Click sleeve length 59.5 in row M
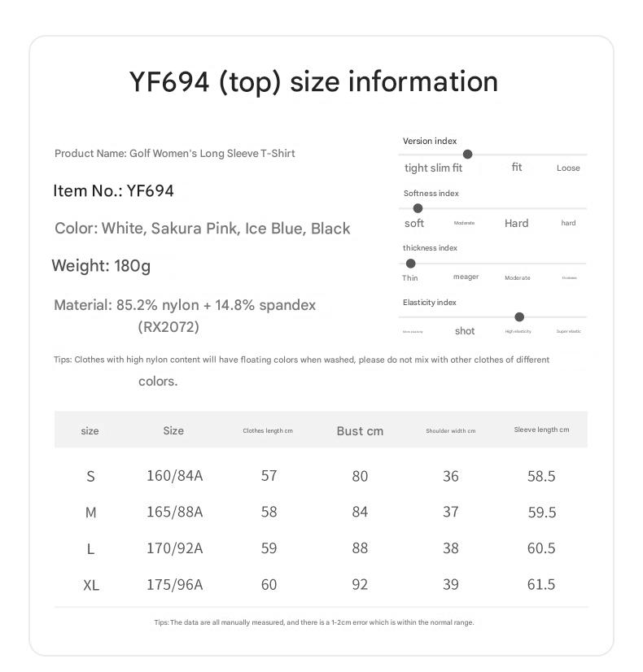The width and height of the screenshot is (643, 672). [x=542, y=513]
